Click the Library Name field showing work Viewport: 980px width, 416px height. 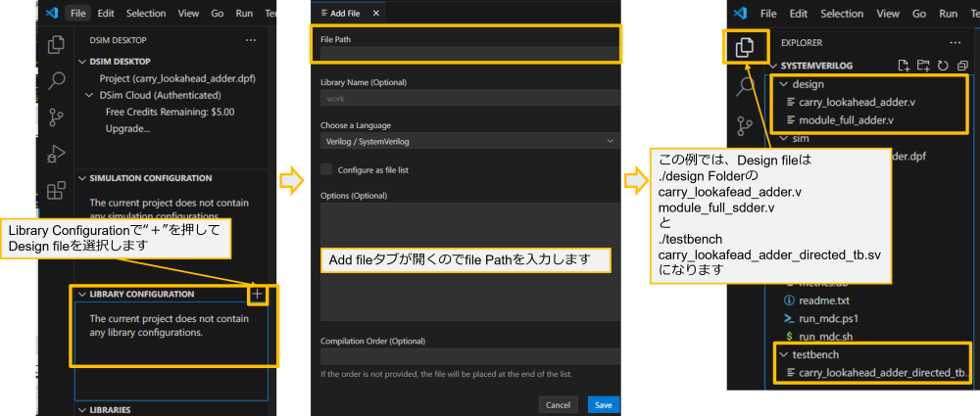coord(469,98)
